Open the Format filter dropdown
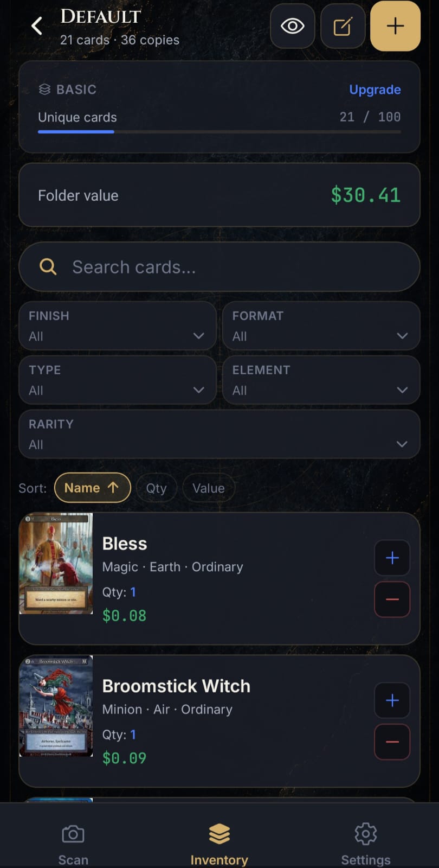Viewport: 439px width, 868px height. point(321,326)
